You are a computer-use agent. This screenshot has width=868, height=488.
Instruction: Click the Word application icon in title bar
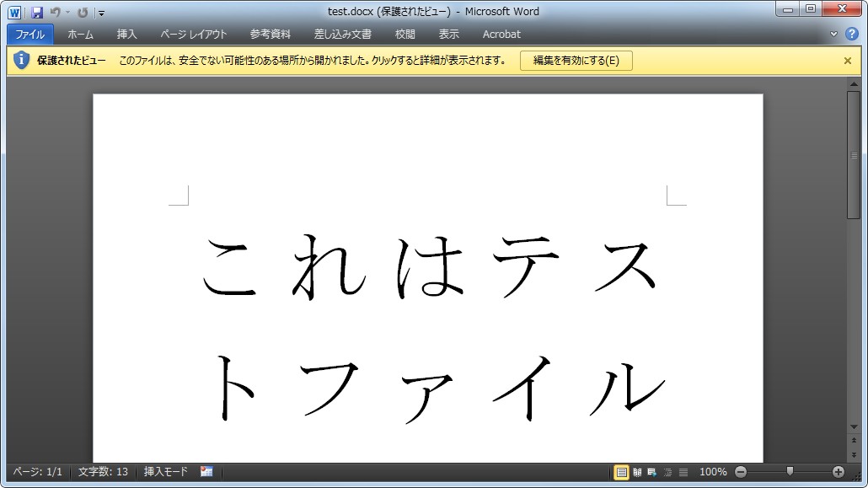[x=14, y=12]
